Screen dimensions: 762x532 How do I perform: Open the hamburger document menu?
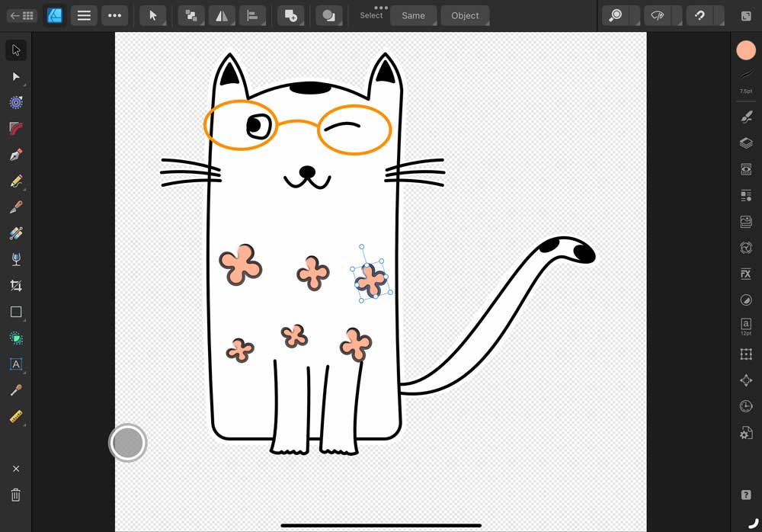(x=84, y=15)
